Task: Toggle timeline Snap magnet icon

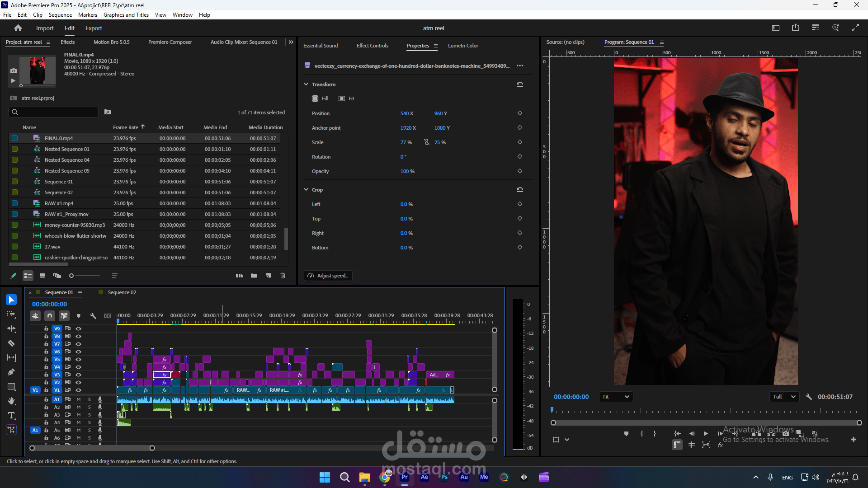Action: click(x=50, y=316)
